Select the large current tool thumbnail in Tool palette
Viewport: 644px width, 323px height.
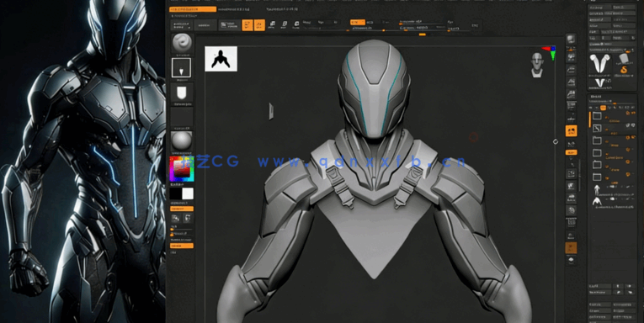600,64
